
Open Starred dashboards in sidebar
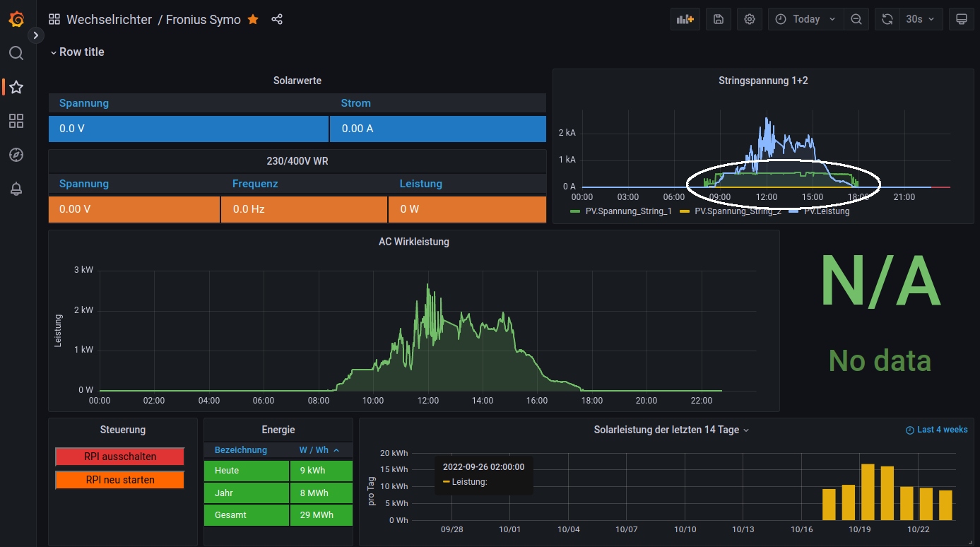click(x=16, y=87)
